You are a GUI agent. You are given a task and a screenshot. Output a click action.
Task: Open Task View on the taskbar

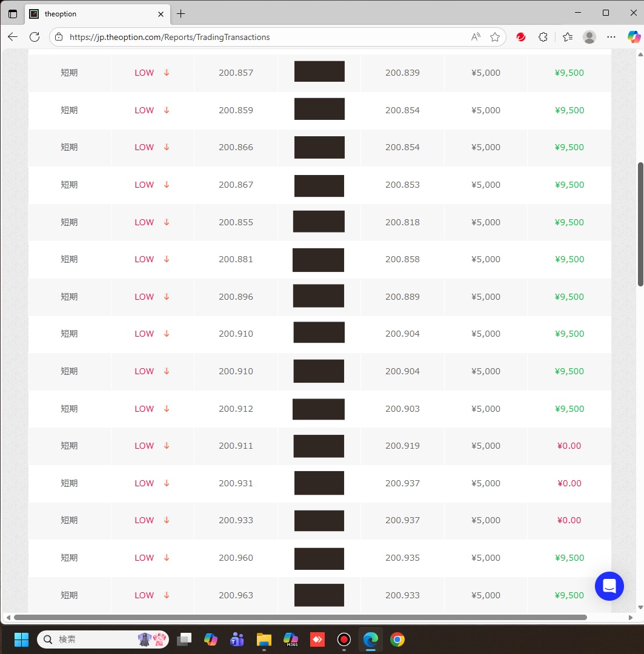point(184,639)
